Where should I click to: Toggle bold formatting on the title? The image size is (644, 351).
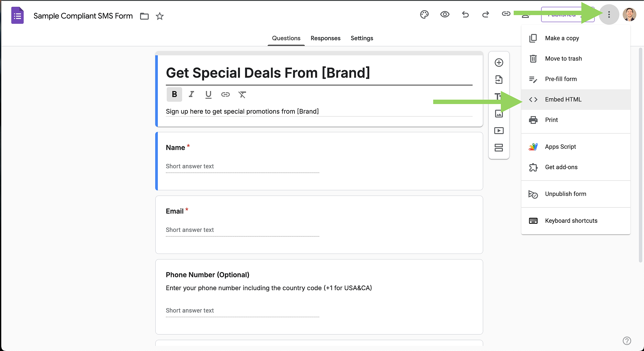tap(174, 94)
